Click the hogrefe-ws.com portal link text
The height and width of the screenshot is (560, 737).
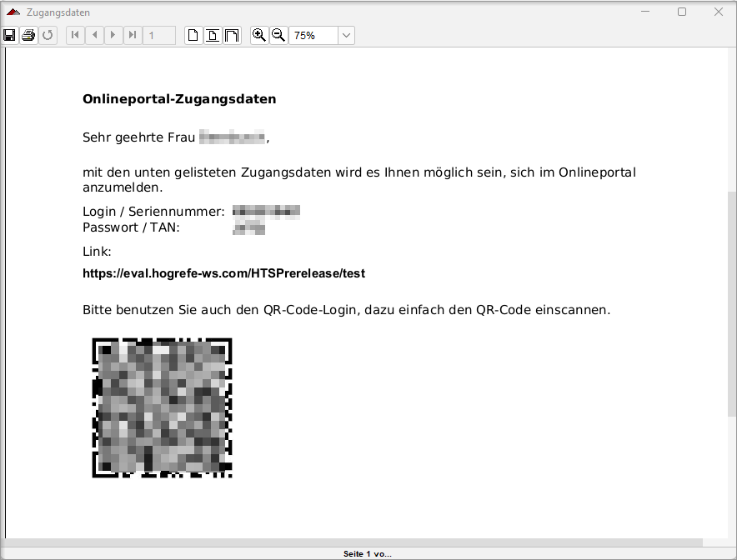(x=223, y=273)
